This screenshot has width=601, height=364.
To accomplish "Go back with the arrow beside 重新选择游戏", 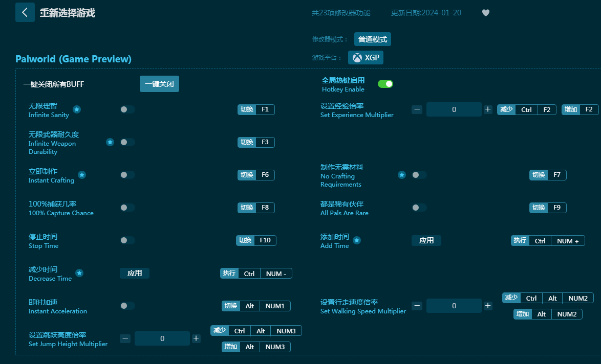I will (x=25, y=12).
